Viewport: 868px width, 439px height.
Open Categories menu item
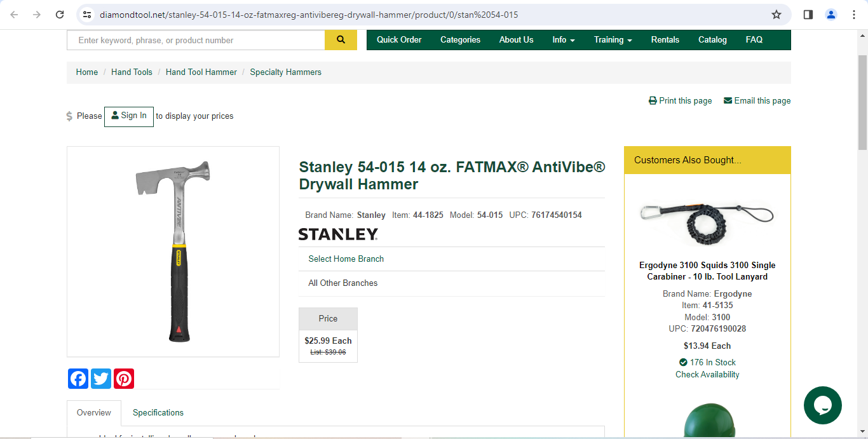coord(460,39)
